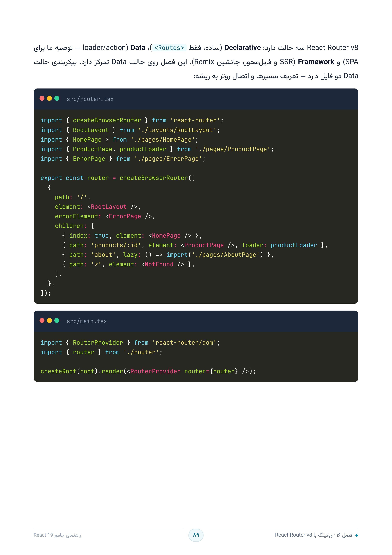Click green dot on router.tsx code block
This screenshot has height=555, width=392.
click(x=57, y=98)
